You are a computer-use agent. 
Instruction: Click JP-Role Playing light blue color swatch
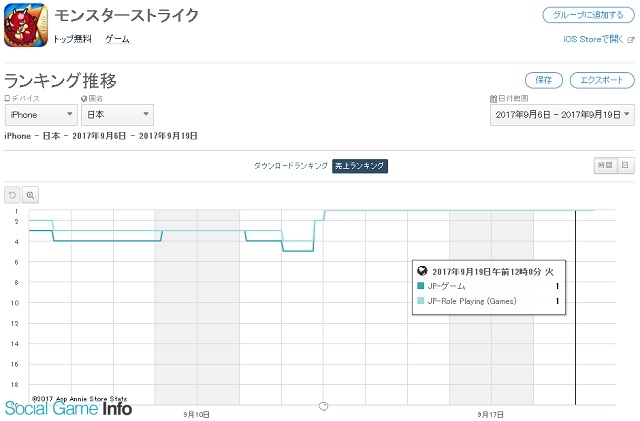420,300
